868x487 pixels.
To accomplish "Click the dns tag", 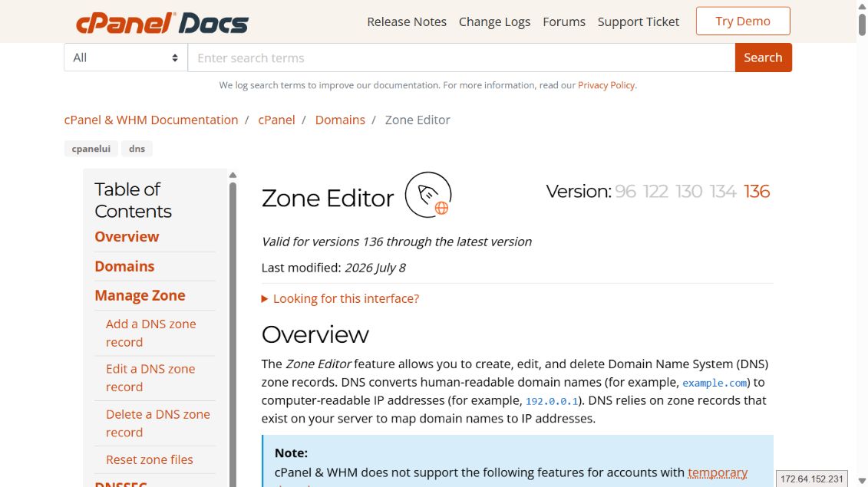I will tap(137, 148).
